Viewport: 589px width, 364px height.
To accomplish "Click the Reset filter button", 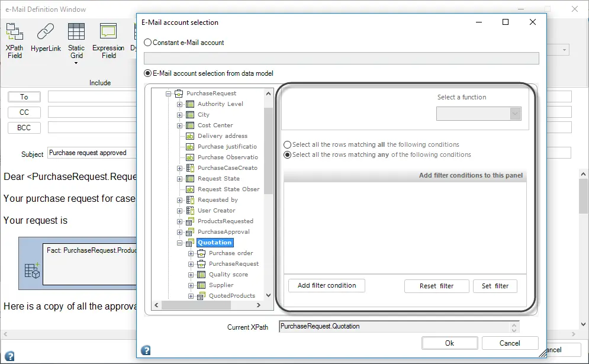I will click(436, 286).
